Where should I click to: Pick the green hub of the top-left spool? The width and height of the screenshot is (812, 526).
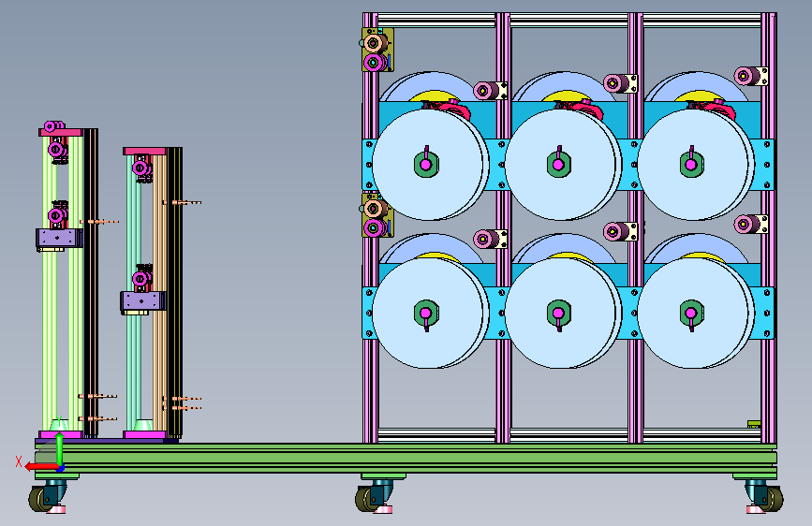click(x=426, y=165)
